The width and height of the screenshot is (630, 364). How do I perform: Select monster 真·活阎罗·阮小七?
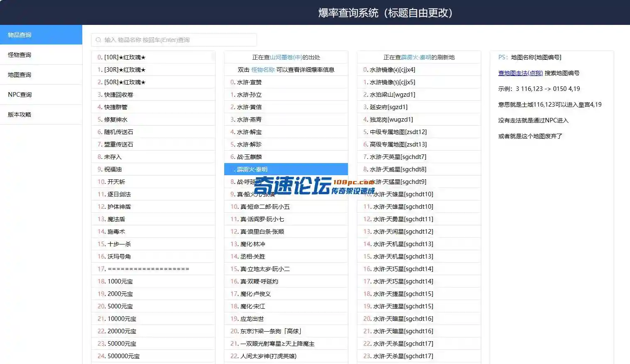coord(286,219)
